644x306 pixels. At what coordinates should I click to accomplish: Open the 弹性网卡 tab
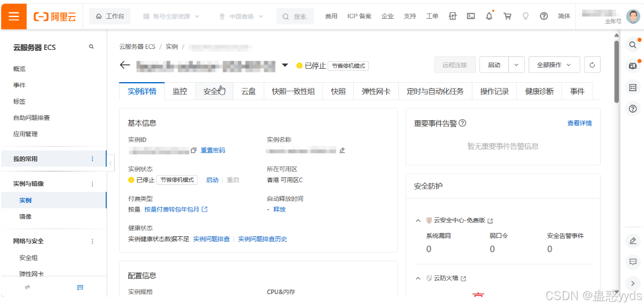point(376,91)
